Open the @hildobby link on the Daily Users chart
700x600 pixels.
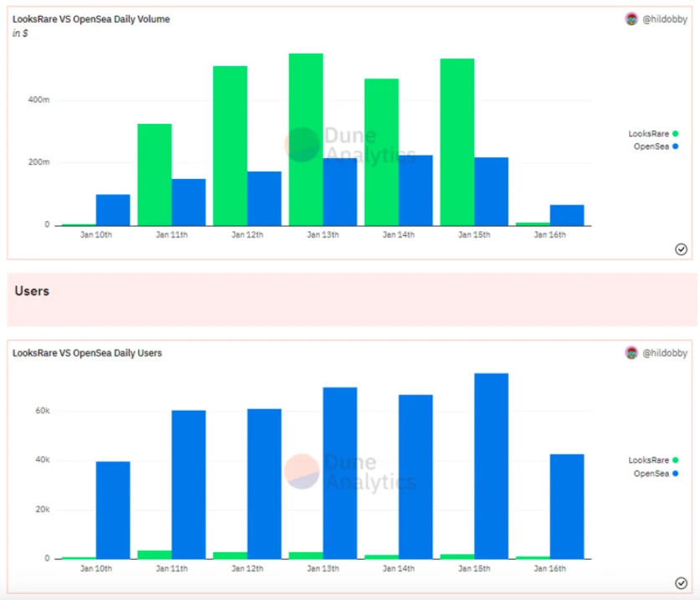coord(665,353)
